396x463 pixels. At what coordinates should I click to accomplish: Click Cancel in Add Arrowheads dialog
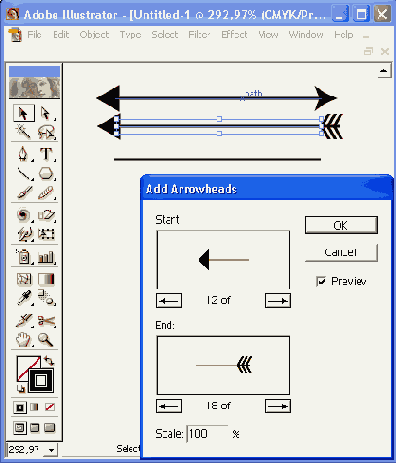coord(341,253)
